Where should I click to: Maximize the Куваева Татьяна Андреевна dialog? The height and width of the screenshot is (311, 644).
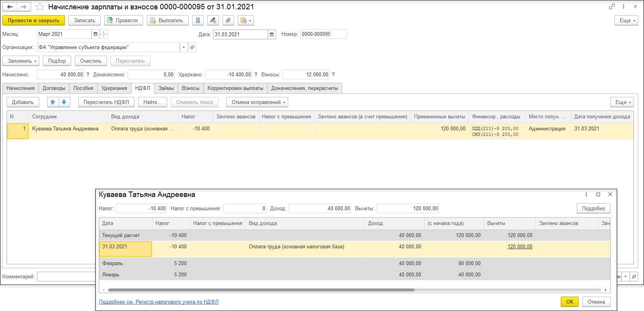tap(598, 195)
